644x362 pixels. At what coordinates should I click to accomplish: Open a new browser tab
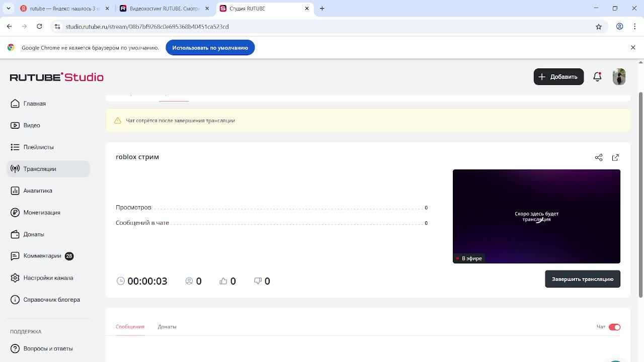(x=322, y=9)
